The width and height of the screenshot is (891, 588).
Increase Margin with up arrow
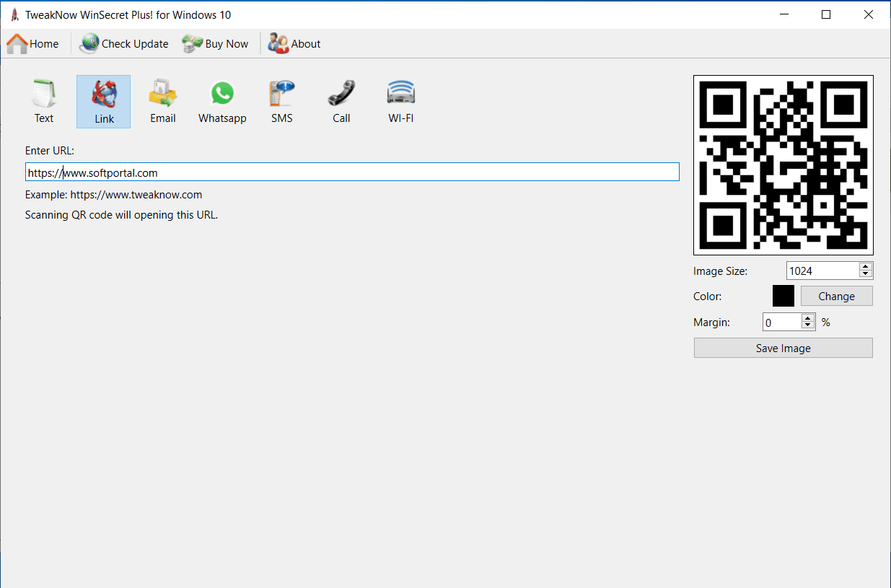point(809,318)
